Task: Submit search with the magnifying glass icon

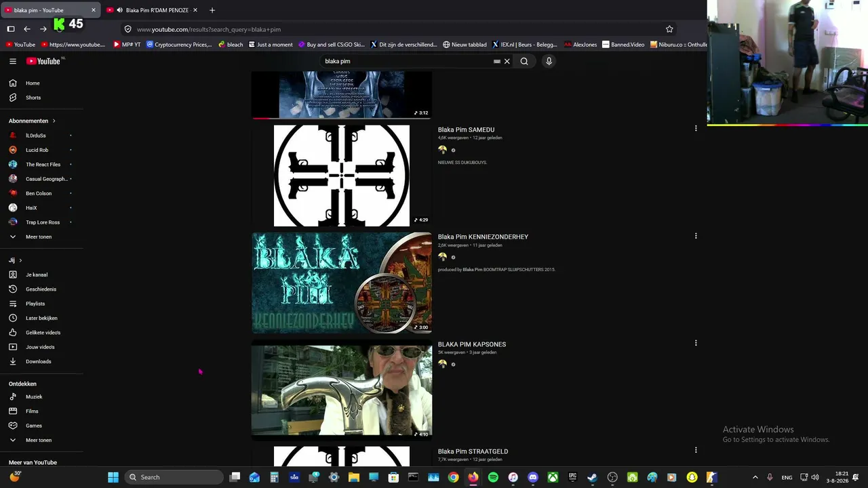Action: point(524,61)
